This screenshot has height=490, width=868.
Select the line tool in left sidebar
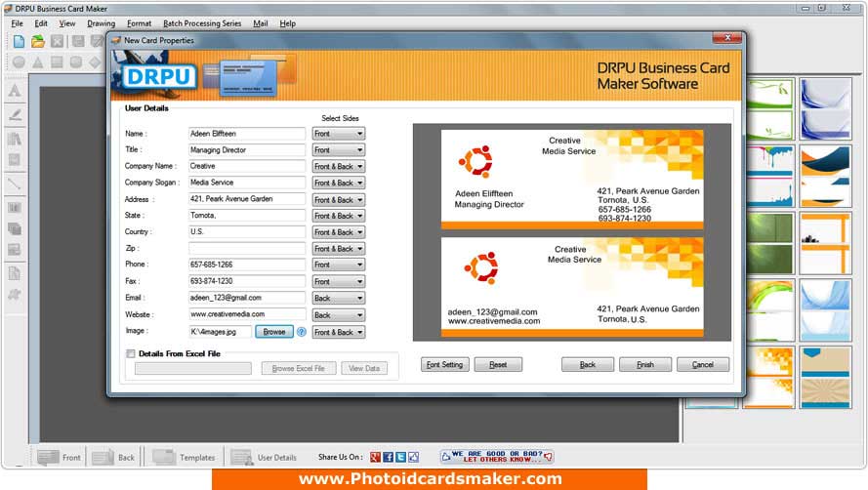pos(15,184)
